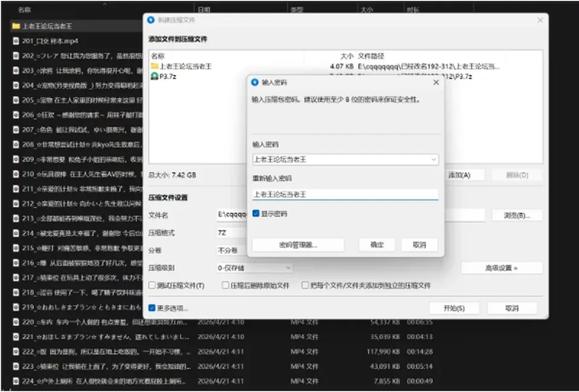Click 取消 in the 输入密码 dialog
Viewport: 579px width, 392px height.
(x=420, y=245)
